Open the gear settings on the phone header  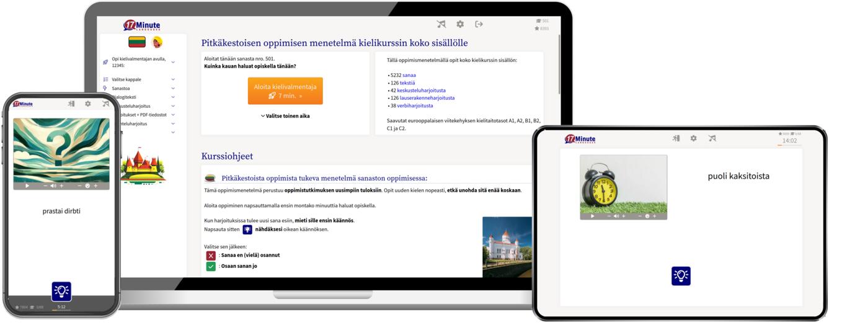point(88,104)
